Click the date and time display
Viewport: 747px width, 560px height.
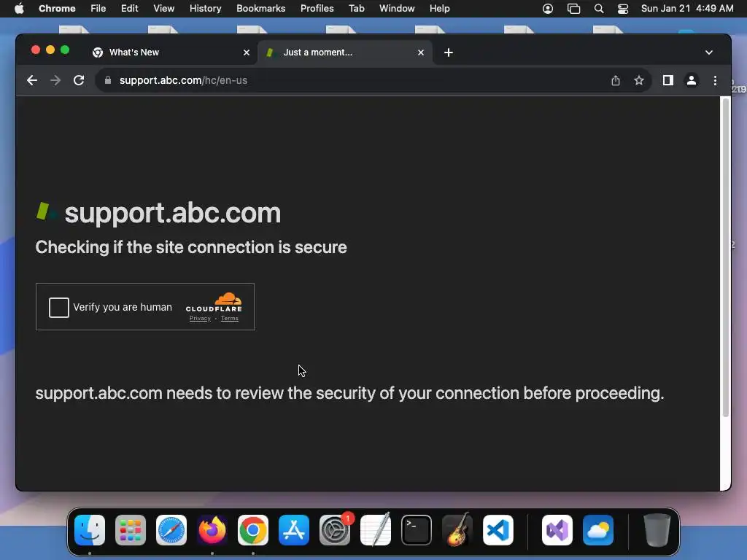coord(687,9)
